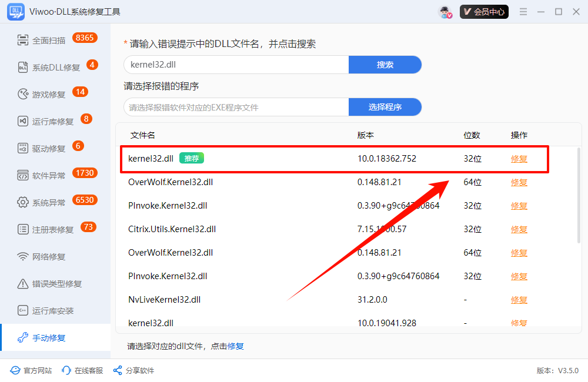Open the 运行库安装 sidebar tab
This screenshot has width=588, height=382.
[52, 311]
